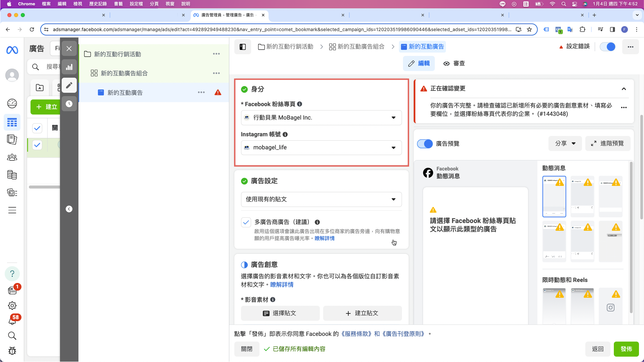Click the sidebar search magnifier icon
This screenshot has height=362, width=644.
click(12, 336)
